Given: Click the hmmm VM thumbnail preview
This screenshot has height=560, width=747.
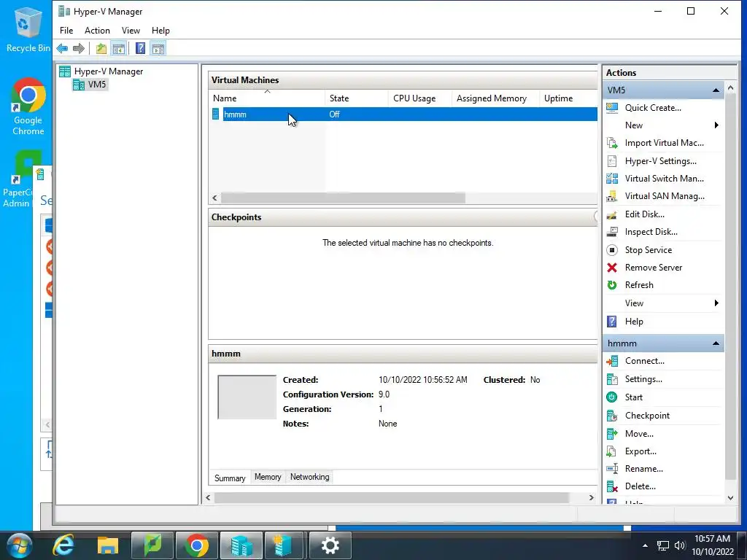Looking at the screenshot, I should pyautogui.click(x=247, y=397).
